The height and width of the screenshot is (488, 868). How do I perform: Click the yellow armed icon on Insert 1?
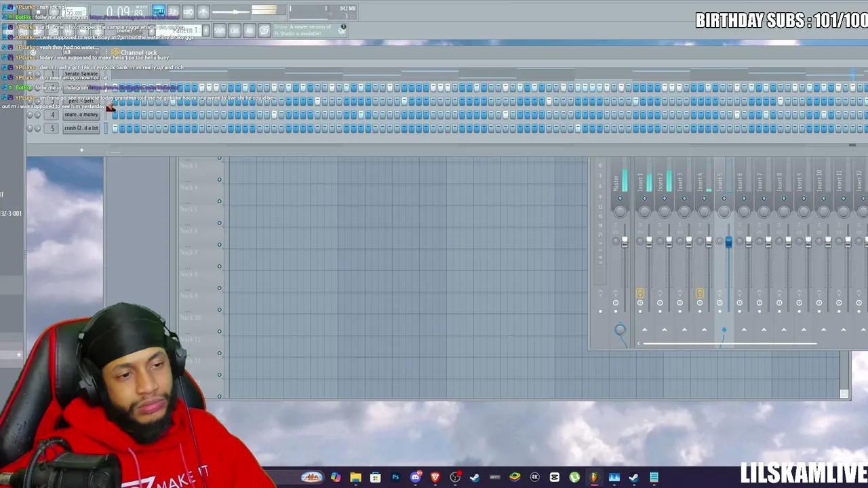click(640, 293)
